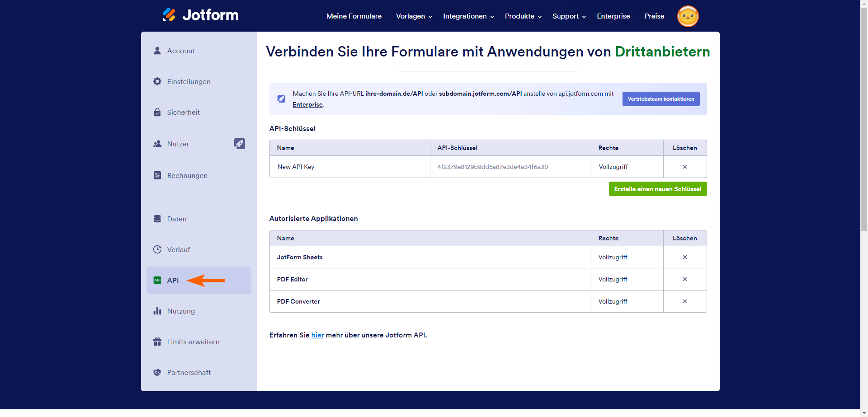868x417 pixels.
Task: Click the Nutzer people icon
Action: tap(157, 144)
